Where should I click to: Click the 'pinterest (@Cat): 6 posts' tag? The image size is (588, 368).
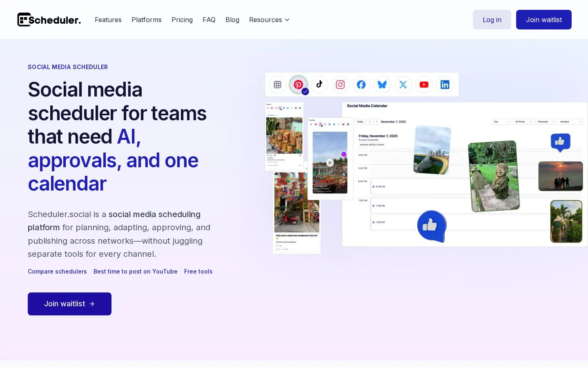372,145
